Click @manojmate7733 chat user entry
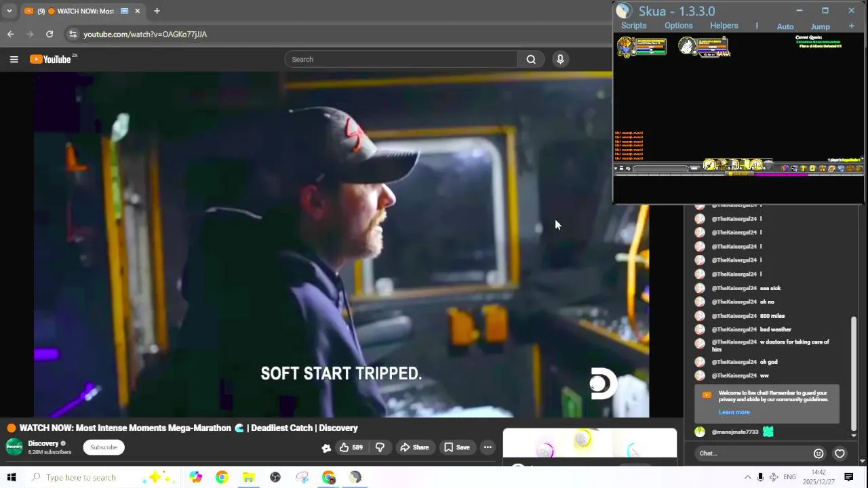 click(x=735, y=432)
